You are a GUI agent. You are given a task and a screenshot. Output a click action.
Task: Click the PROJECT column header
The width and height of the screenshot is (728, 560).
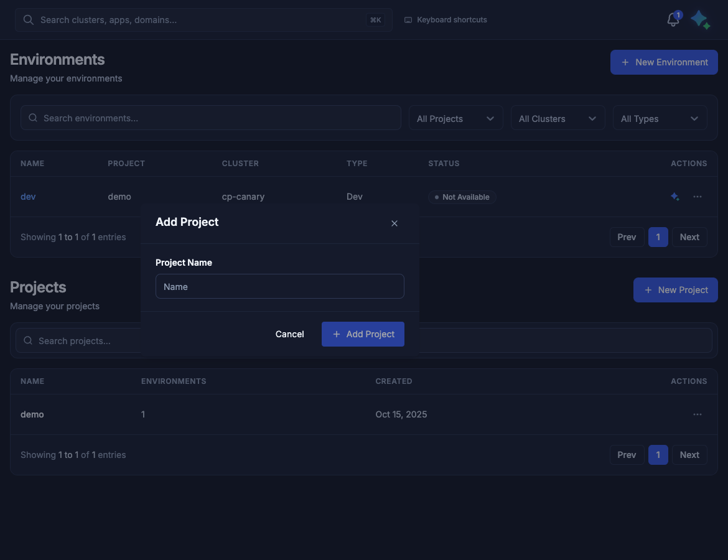(126, 164)
